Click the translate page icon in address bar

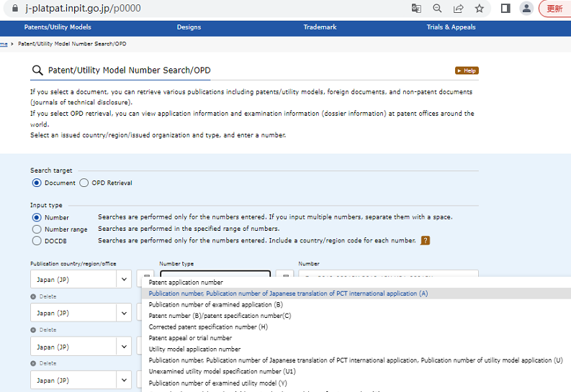click(x=416, y=9)
